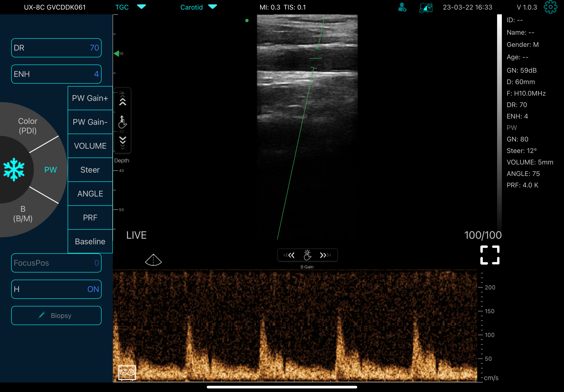Click the FocusPos field

[56, 263]
